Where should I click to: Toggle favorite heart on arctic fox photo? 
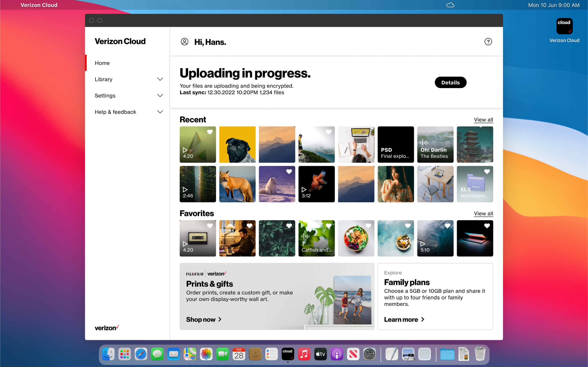(289, 172)
